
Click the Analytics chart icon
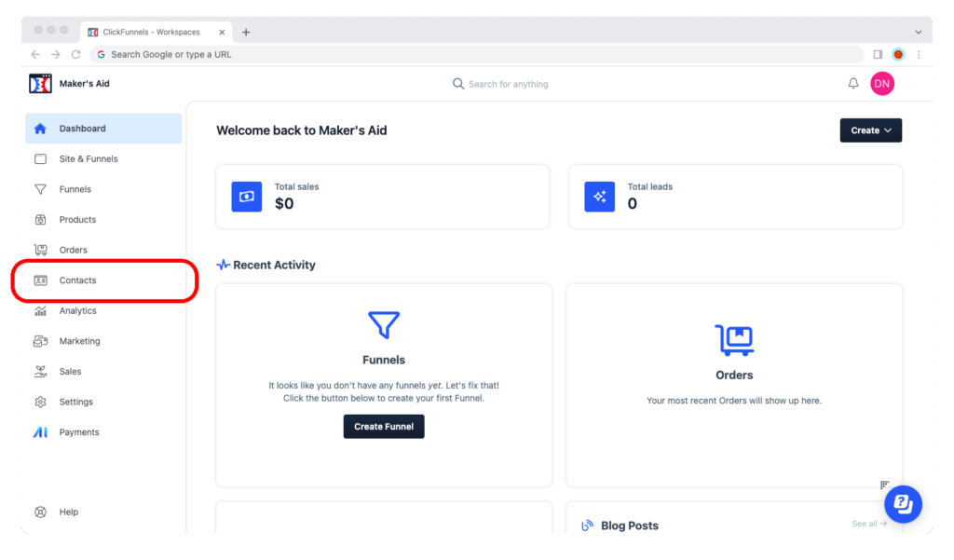[x=40, y=311]
